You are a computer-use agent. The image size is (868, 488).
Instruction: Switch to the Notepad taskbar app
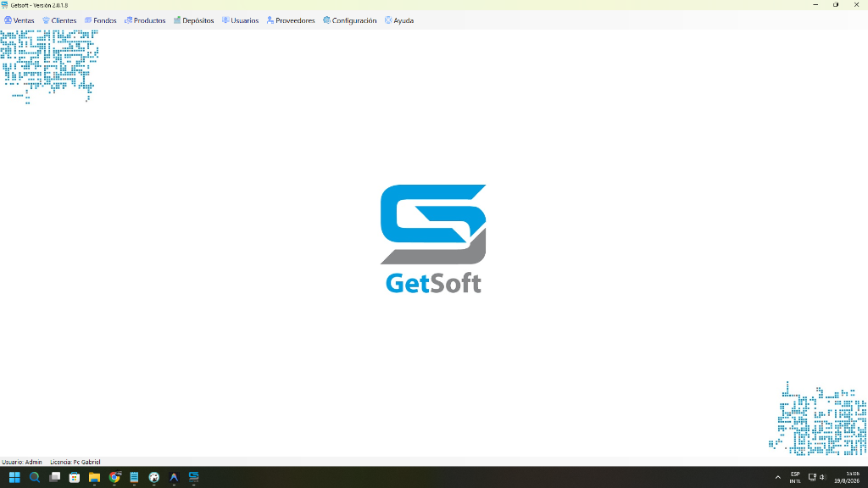[134, 477]
